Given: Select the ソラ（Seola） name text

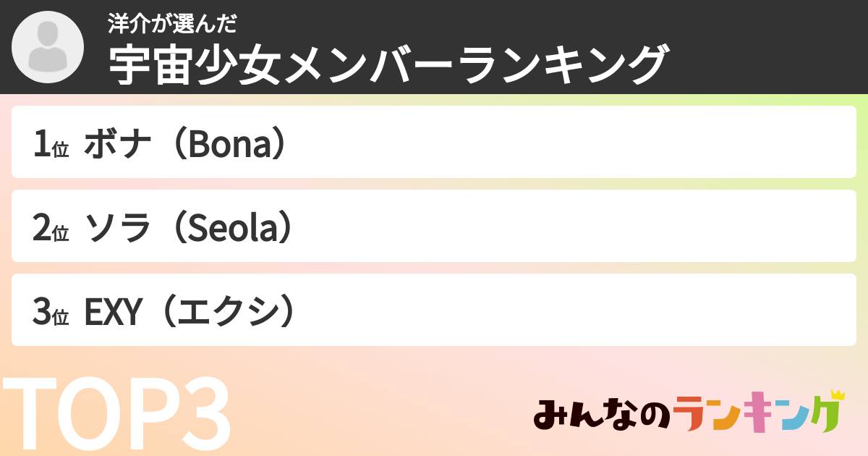Looking at the screenshot, I should point(192,229).
